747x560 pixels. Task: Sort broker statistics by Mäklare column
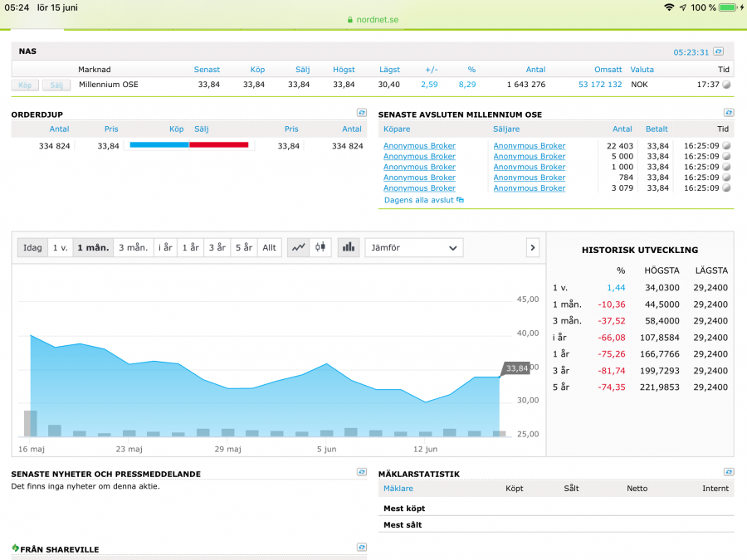click(x=398, y=489)
